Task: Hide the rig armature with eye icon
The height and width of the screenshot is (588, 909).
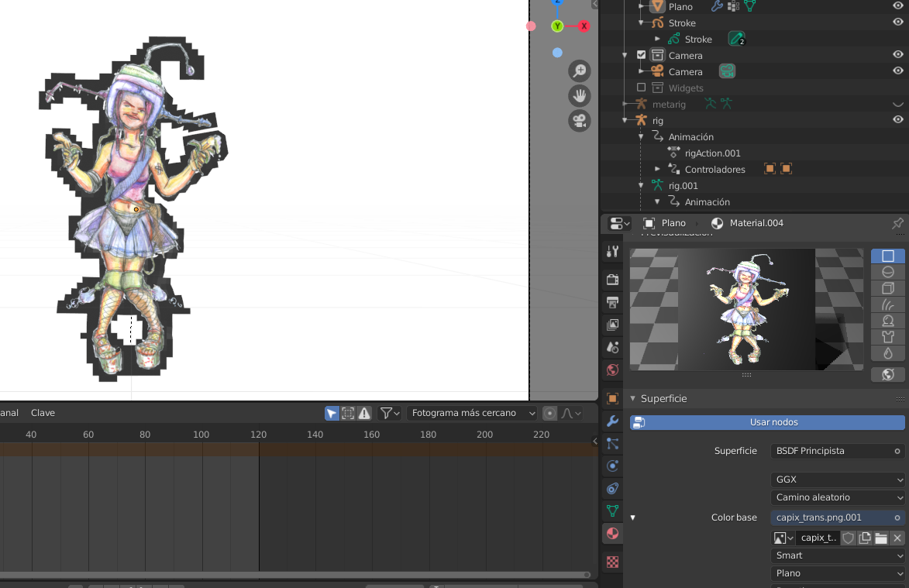Action: (898, 120)
